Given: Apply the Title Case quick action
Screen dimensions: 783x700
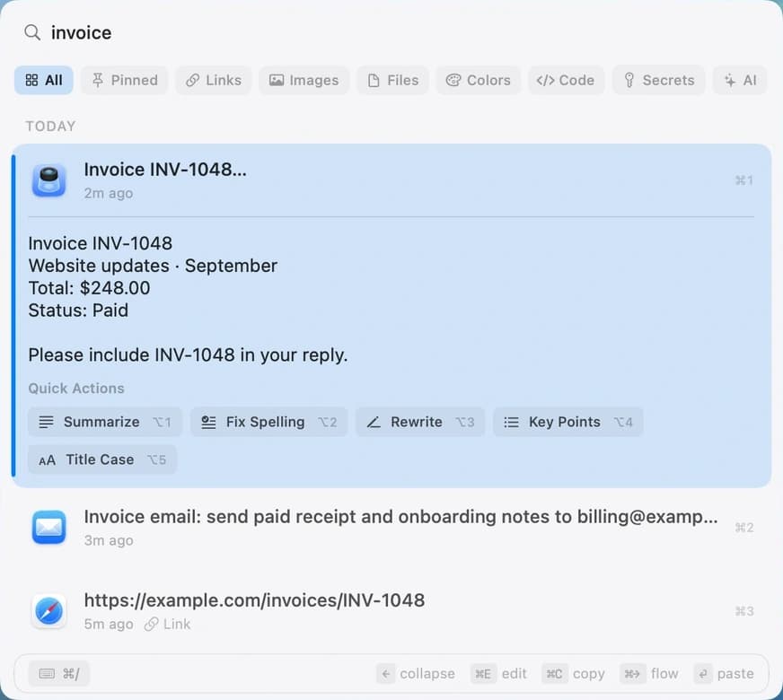Looking at the screenshot, I should [101, 459].
